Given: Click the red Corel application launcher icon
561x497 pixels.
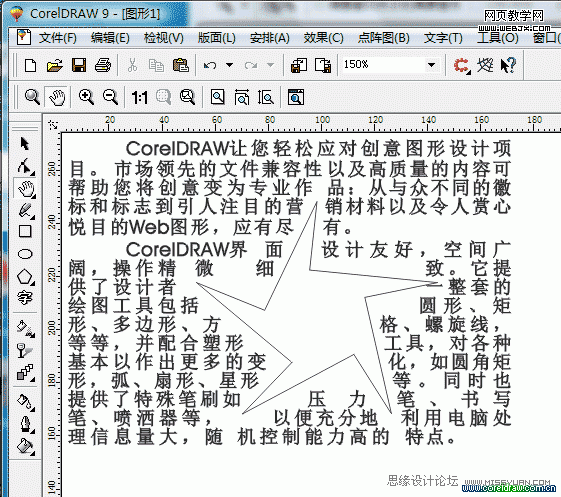Looking at the screenshot, I should point(462,65).
